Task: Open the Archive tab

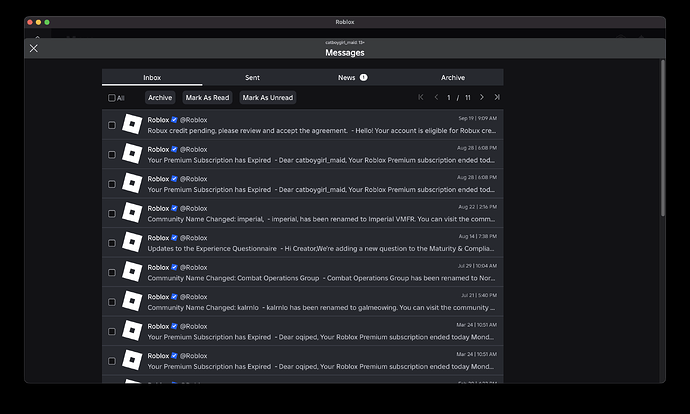Action: point(453,77)
